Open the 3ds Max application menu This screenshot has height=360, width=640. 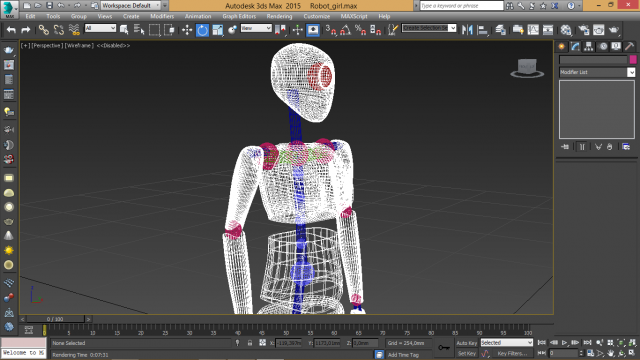coord(9,9)
